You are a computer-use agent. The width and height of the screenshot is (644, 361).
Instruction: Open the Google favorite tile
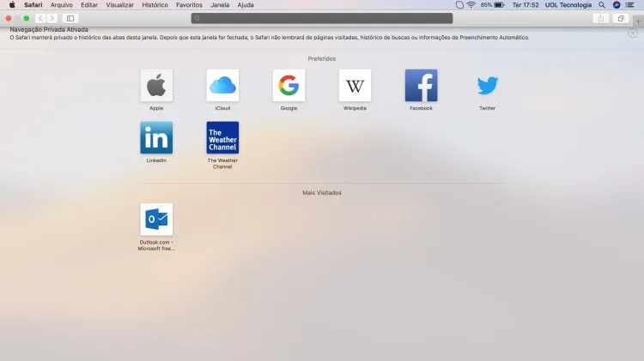tap(289, 86)
